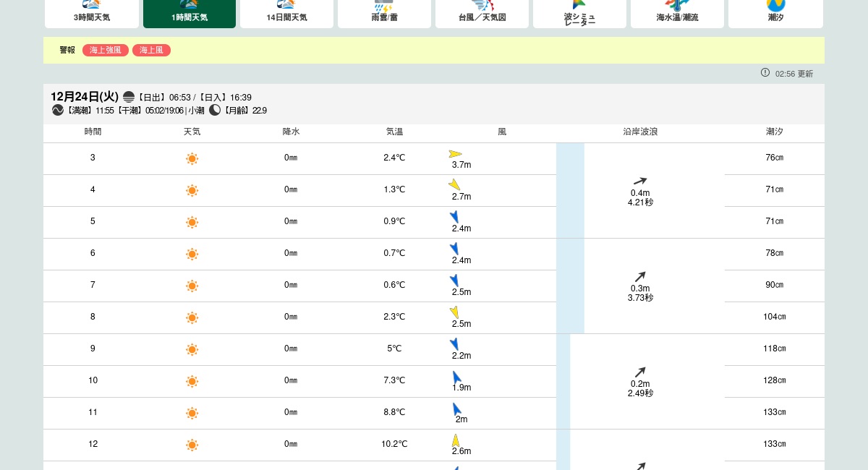Open the 海水温/潮流 tab

click(677, 14)
